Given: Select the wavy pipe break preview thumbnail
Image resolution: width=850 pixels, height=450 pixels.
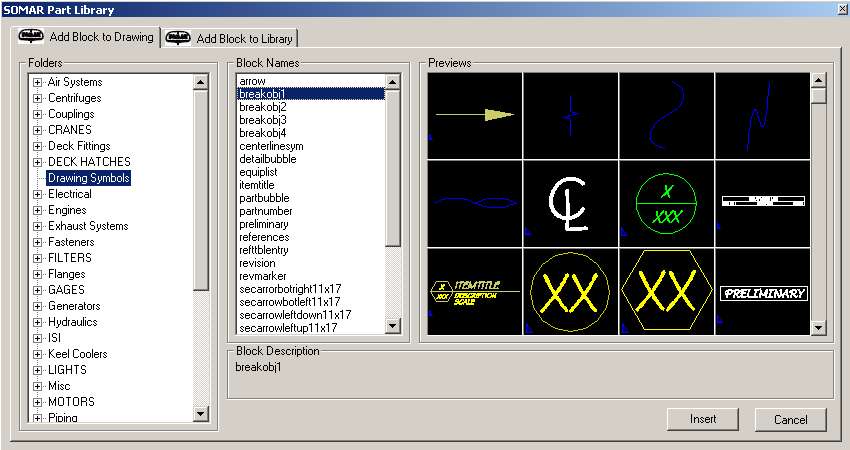Looking at the screenshot, I should 475,203.
